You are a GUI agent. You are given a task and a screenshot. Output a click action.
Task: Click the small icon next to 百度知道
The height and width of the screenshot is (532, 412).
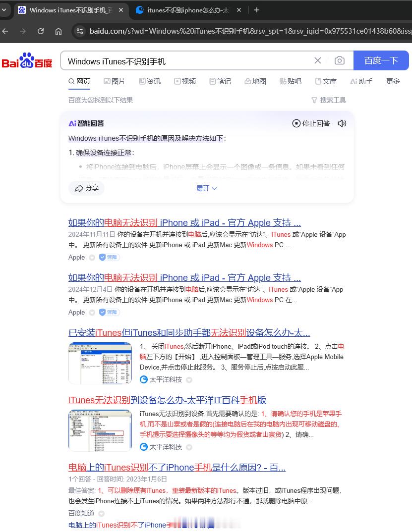(101, 514)
